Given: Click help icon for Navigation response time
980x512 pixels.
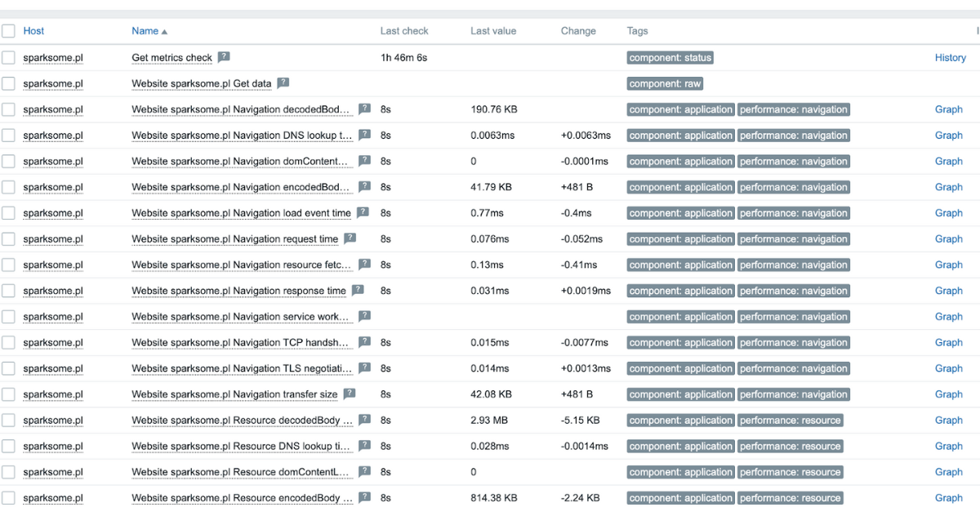Looking at the screenshot, I should 358,291.
